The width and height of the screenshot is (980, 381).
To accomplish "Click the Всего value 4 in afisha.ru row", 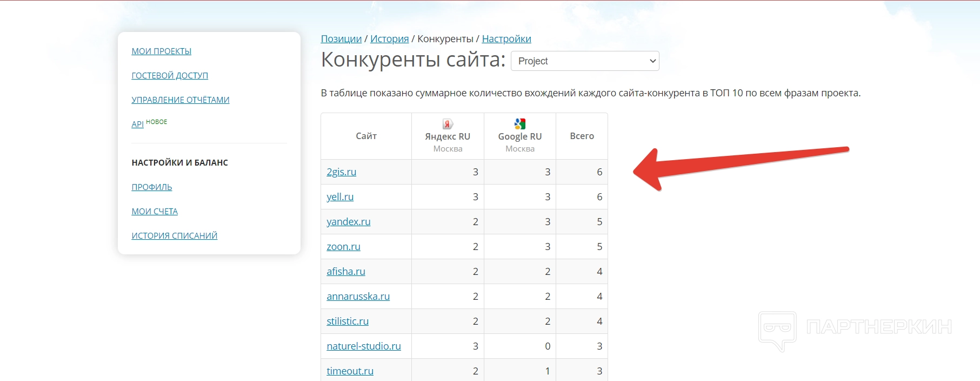I will 599,272.
